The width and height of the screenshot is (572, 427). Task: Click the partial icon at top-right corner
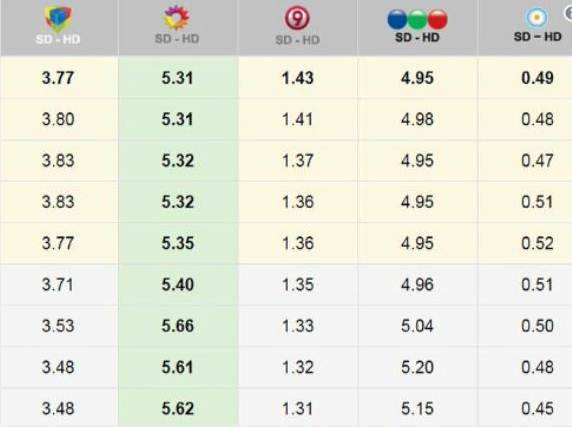568,13
